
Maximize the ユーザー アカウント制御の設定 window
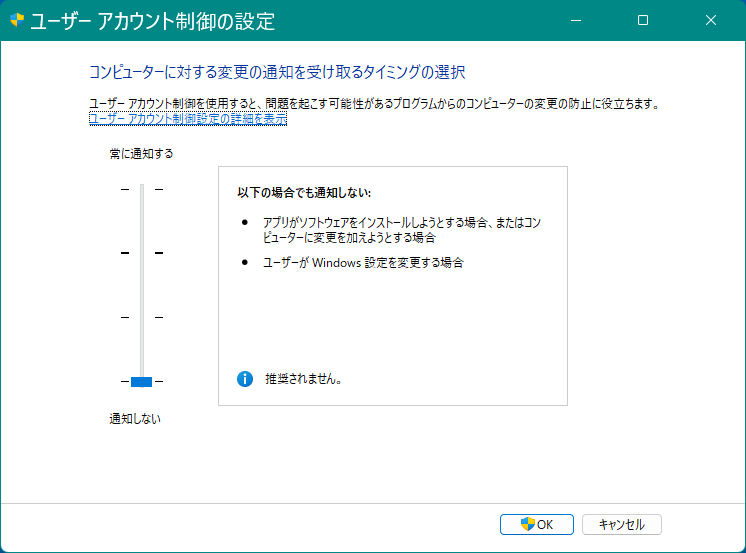coord(643,20)
